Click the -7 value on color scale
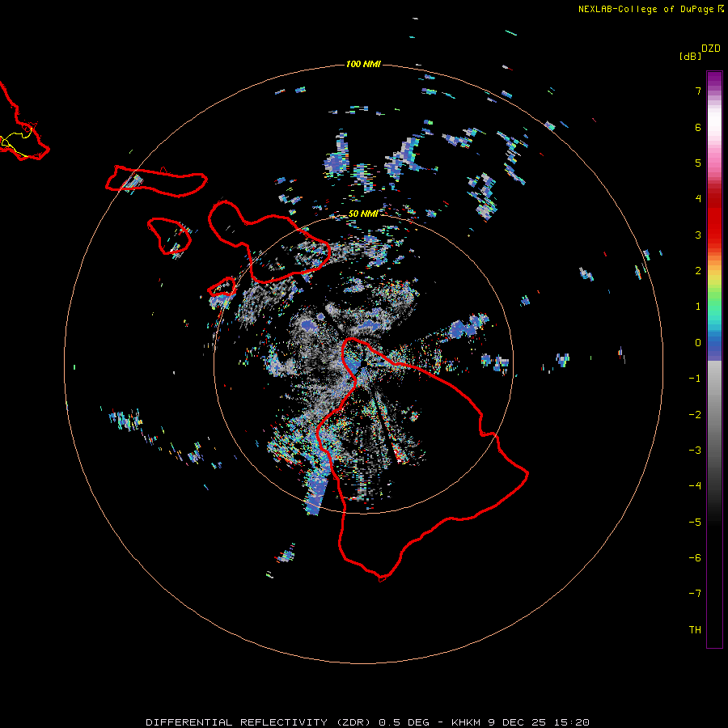The image size is (728, 728). click(695, 594)
